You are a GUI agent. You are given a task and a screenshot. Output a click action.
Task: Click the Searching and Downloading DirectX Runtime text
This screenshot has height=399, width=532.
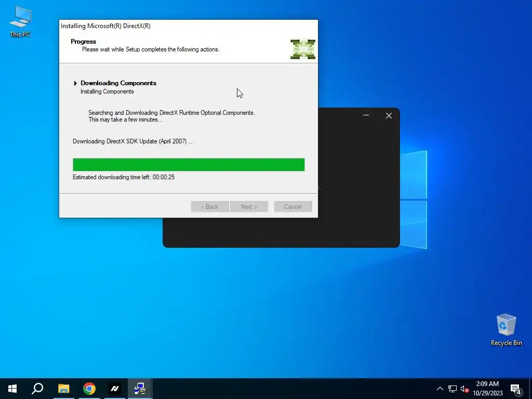(171, 116)
